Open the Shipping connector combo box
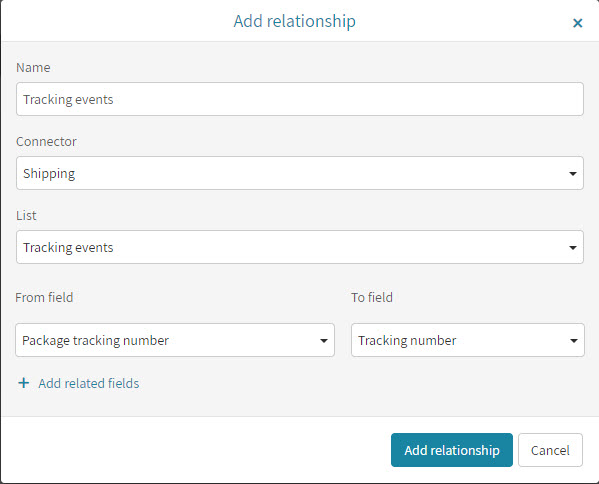 coord(300,173)
